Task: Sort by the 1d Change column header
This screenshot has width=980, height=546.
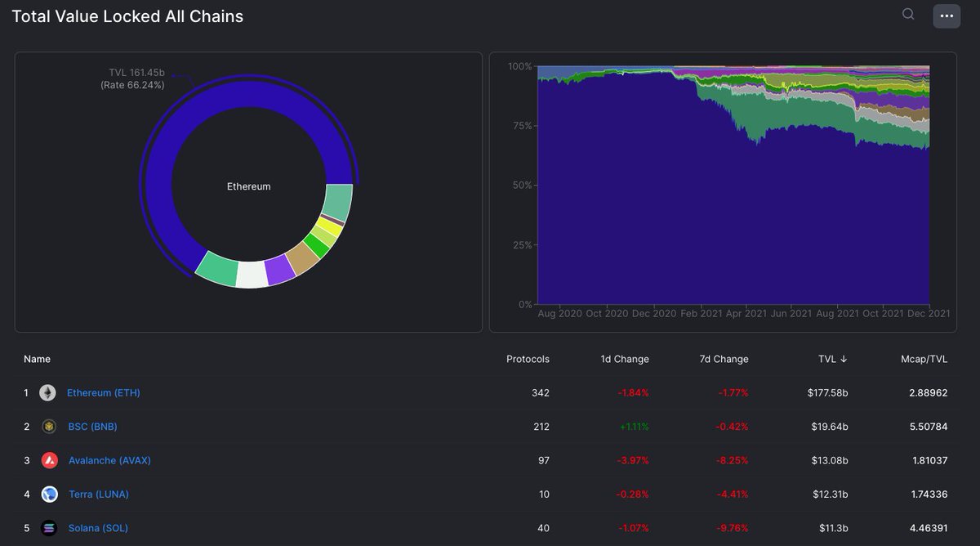Action: click(x=623, y=359)
